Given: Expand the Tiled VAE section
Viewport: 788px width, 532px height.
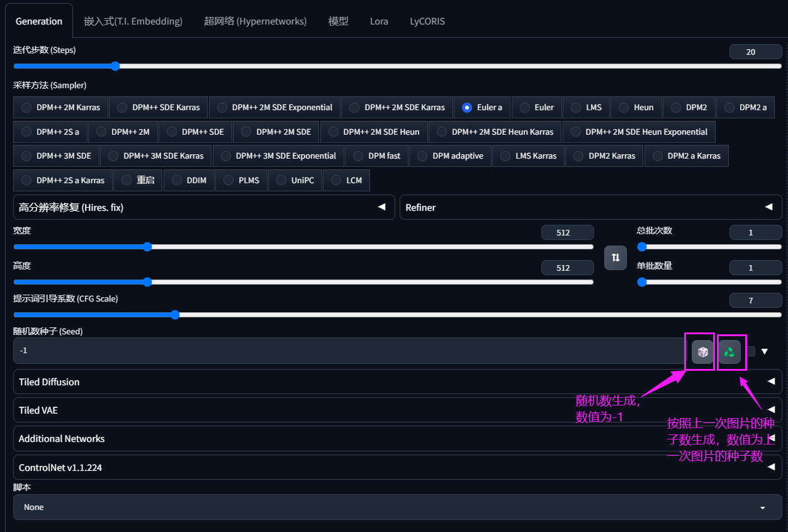Looking at the screenshot, I should pyautogui.click(x=397, y=410).
